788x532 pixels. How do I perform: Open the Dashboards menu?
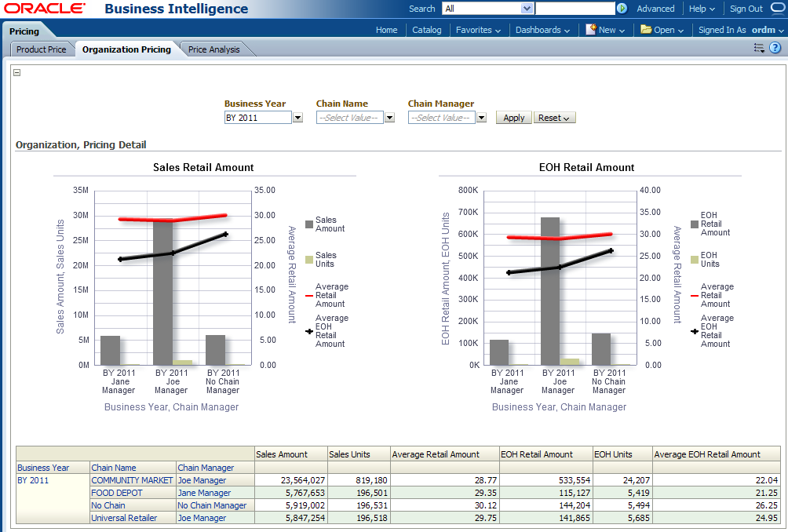[x=542, y=30]
